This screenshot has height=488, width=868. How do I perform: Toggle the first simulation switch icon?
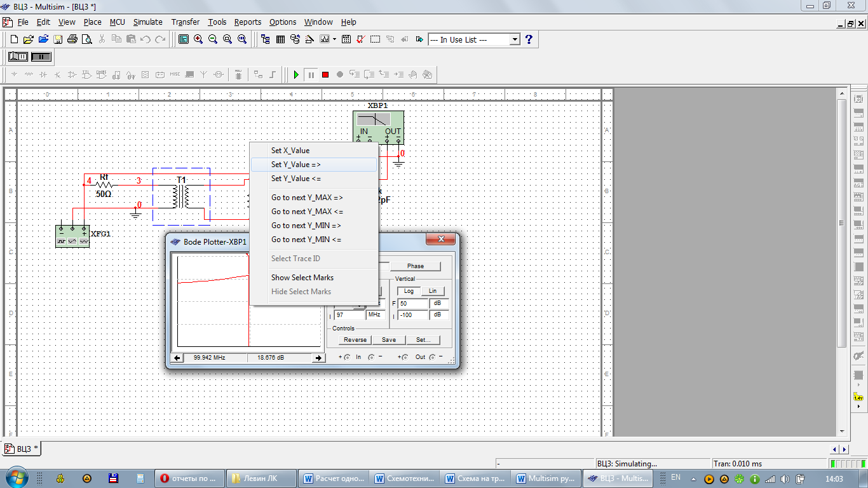[x=18, y=57]
